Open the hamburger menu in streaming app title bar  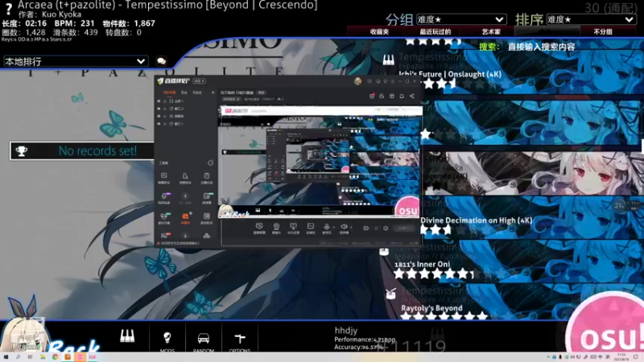coord(393,81)
